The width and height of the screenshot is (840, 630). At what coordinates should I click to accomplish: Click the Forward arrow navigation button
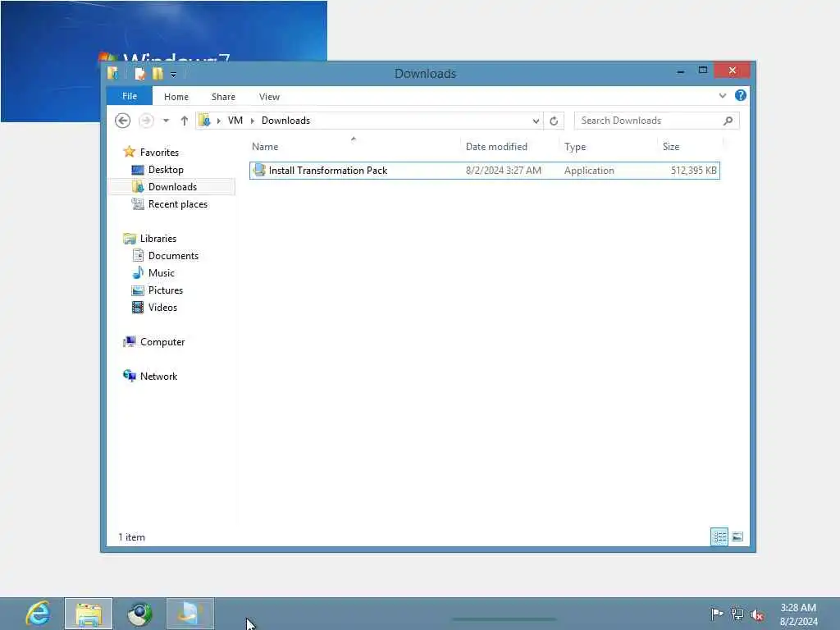[x=146, y=121]
